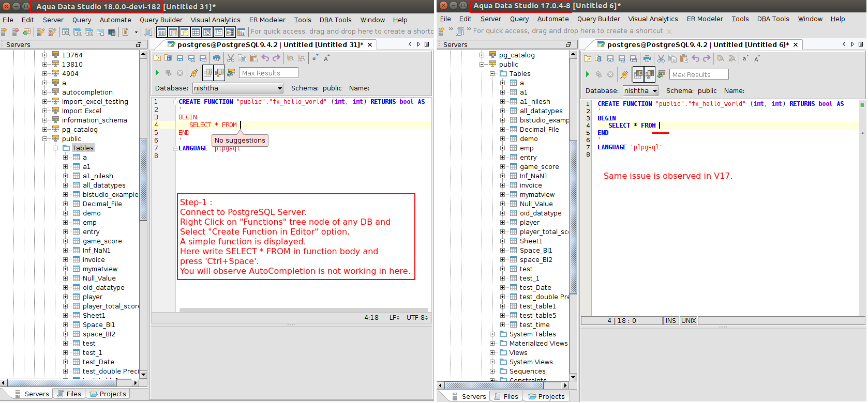Undo the last edit in Untitled 6 editor

[x=696, y=59]
